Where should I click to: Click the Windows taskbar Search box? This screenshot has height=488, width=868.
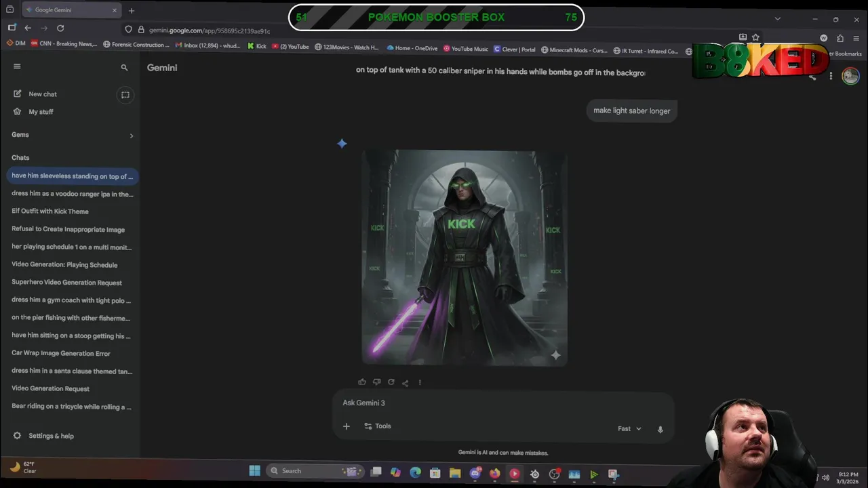tap(314, 471)
